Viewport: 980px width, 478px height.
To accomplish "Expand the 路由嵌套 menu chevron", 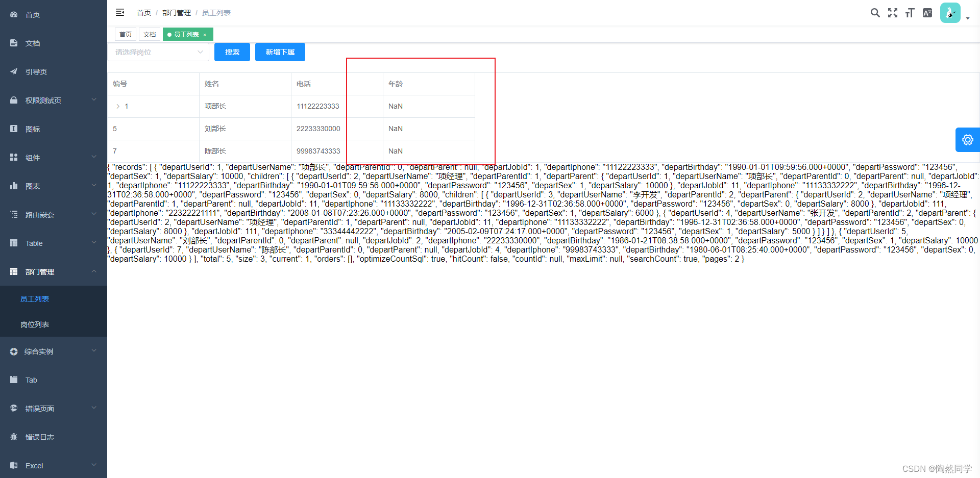I will click(94, 214).
